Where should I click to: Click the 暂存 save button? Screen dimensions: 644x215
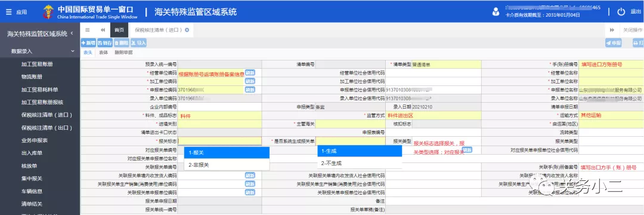point(105,43)
